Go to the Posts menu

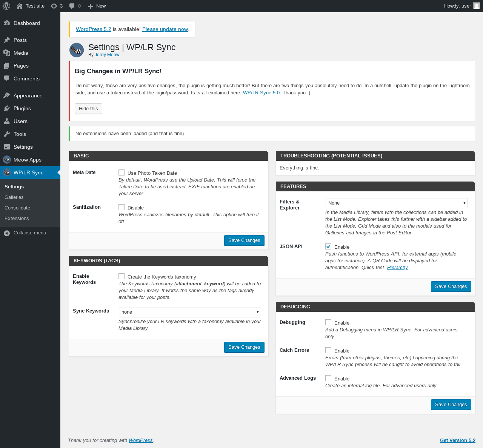[x=30, y=40]
